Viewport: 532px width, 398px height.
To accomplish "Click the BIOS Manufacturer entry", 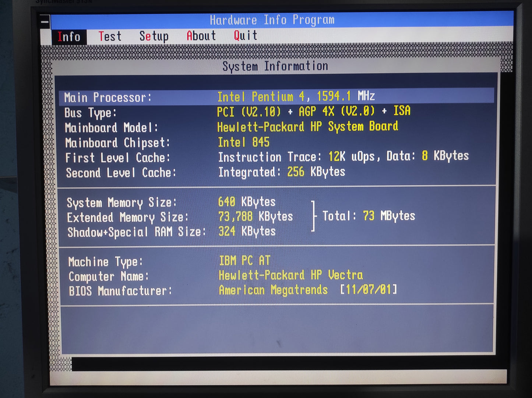I will coord(233,290).
